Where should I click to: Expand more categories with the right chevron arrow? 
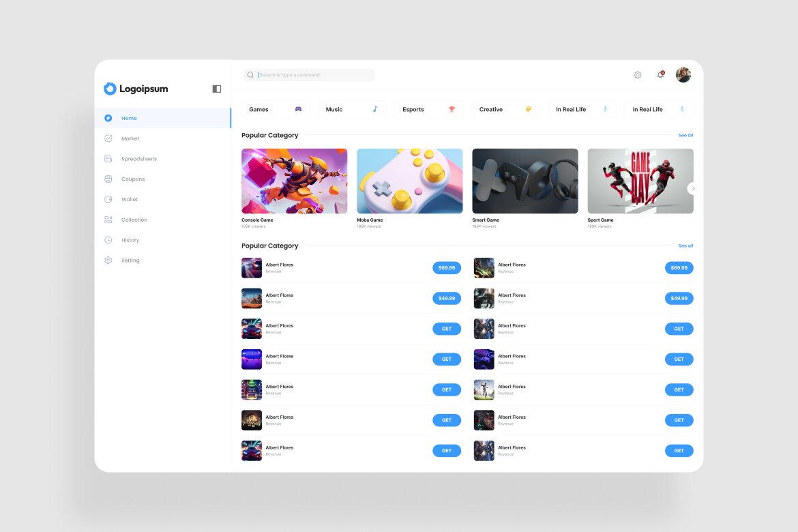point(692,188)
